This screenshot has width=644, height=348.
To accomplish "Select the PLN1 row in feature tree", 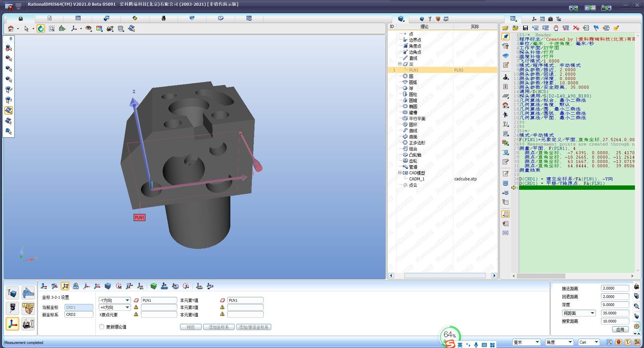I will pos(443,70).
